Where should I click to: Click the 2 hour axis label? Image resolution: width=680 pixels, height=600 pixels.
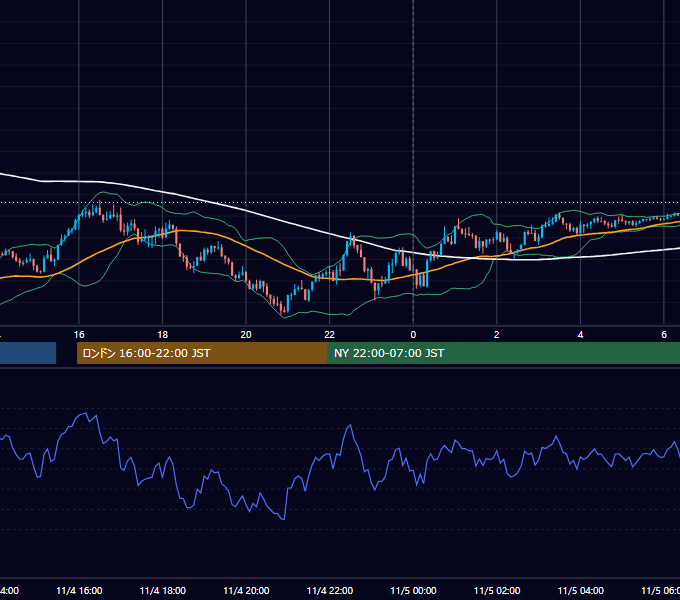497,335
